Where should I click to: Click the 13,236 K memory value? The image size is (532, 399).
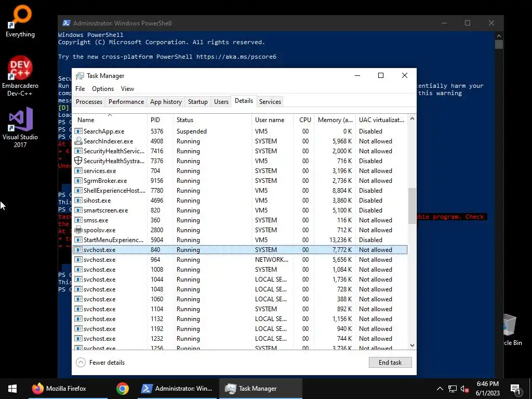[x=341, y=240]
